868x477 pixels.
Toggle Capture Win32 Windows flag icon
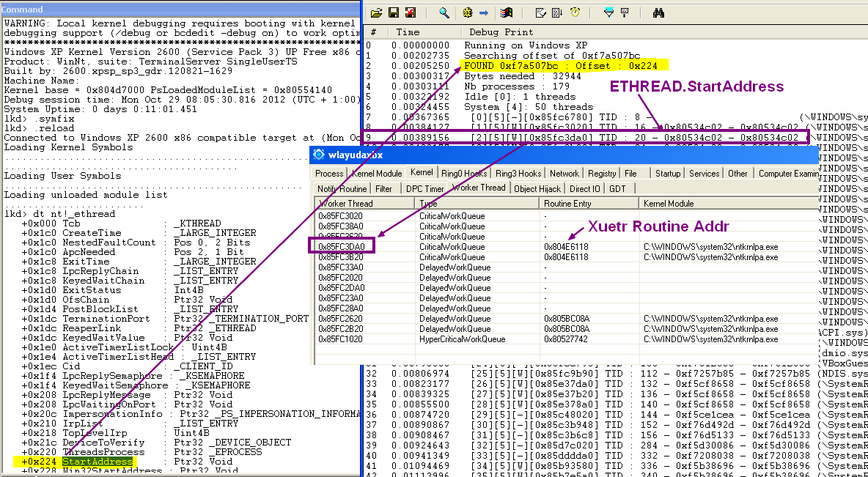506,12
